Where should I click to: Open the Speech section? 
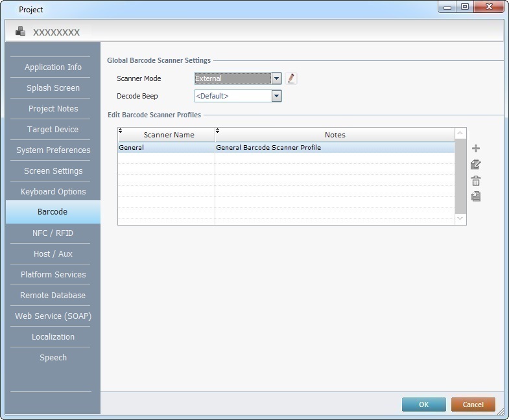53,358
